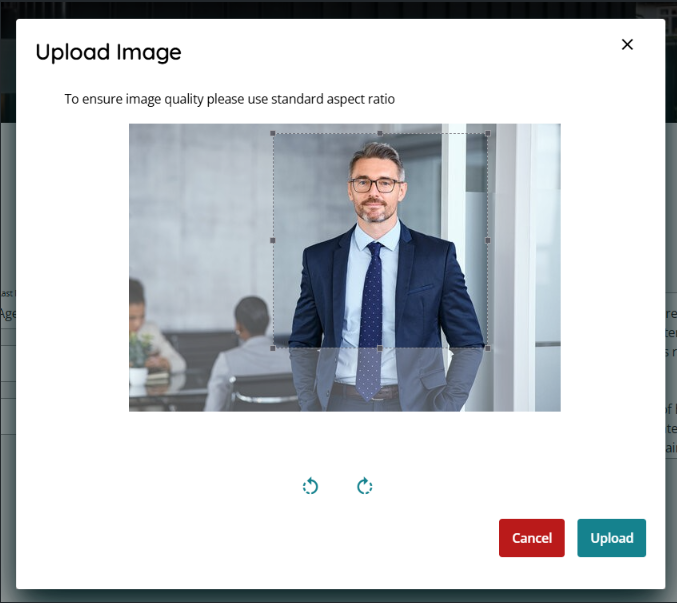The height and width of the screenshot is (603, 677).
Task: Click the top-left crop handle
Action: [x=274, y=133]
